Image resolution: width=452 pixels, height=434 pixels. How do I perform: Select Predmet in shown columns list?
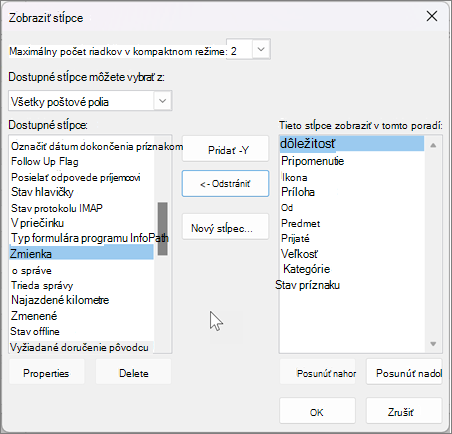[300, 223]
